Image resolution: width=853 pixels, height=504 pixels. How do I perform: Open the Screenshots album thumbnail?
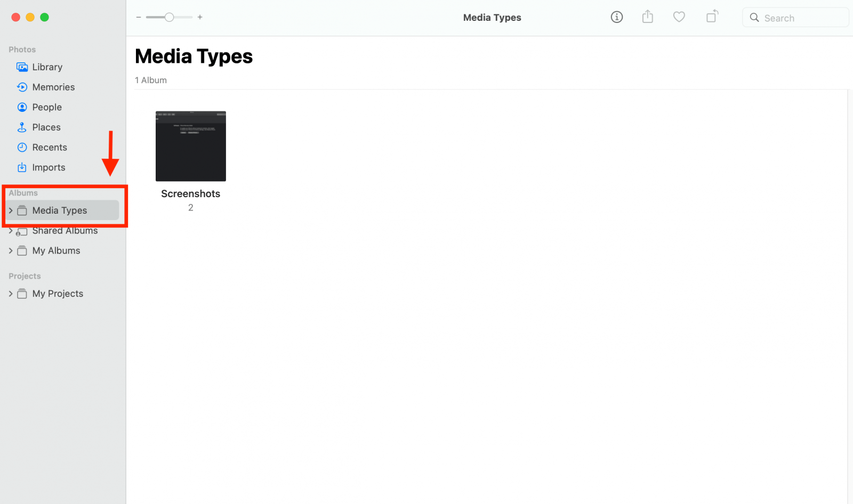tap(190, 146)
